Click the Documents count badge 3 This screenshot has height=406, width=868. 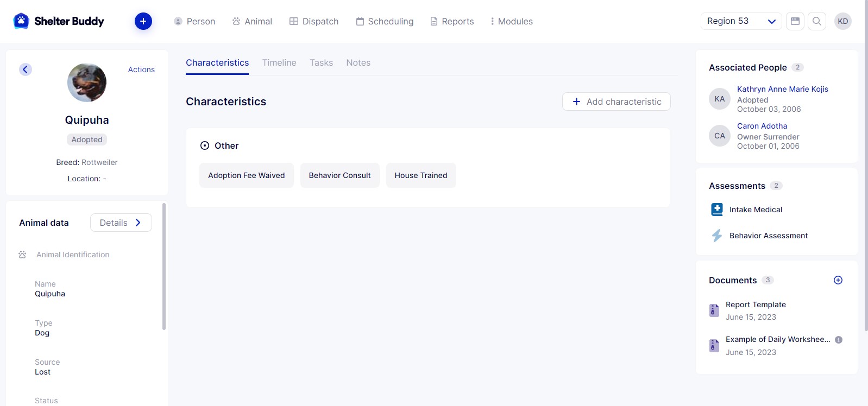coord(768,280)
